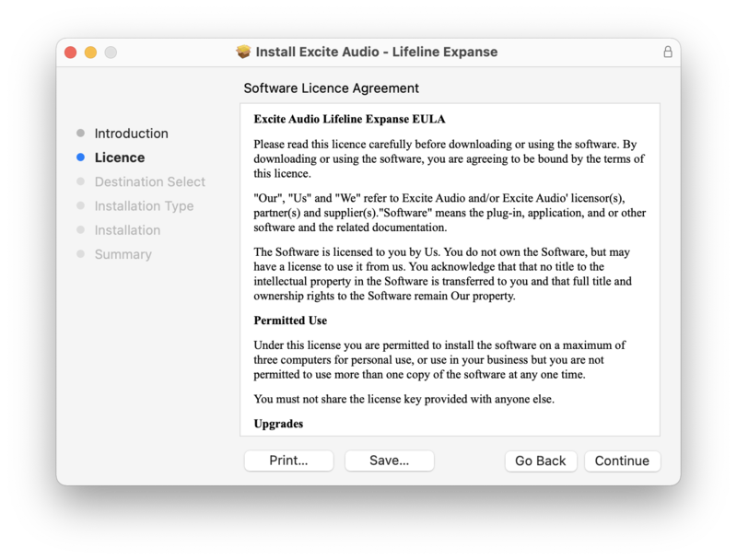
Task: Click the Installation step label
Action: pyautogui.click(x=127, y=230)
